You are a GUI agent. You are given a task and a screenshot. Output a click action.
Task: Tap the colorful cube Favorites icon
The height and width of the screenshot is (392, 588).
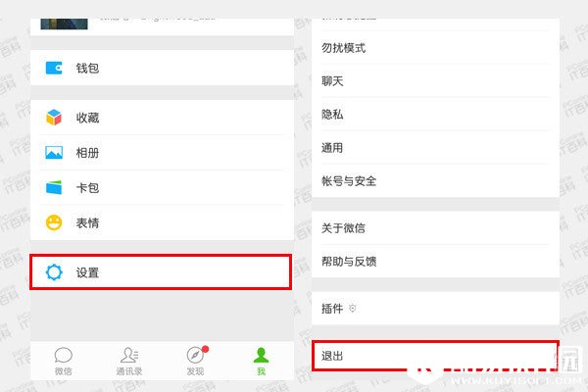tap(54, 118)
